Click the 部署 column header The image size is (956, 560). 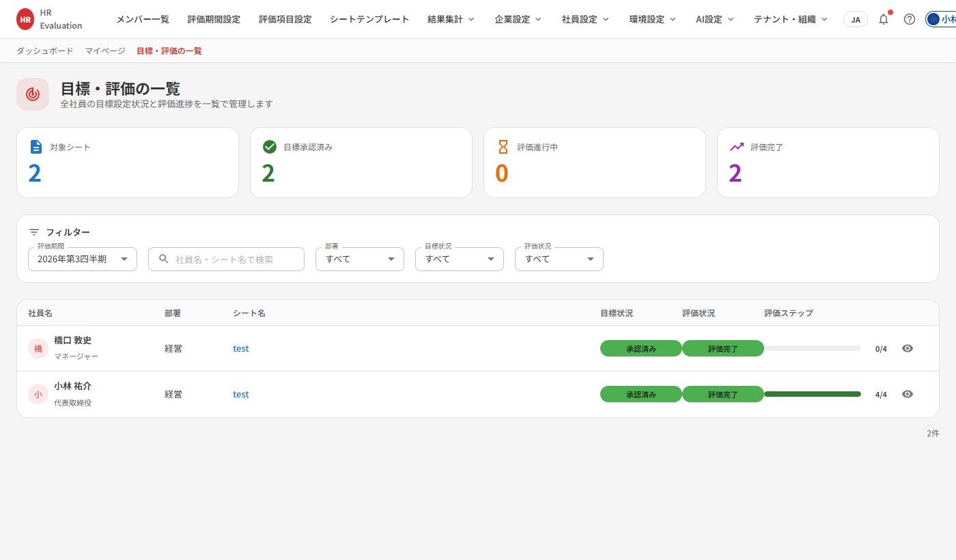coord(173,313)
